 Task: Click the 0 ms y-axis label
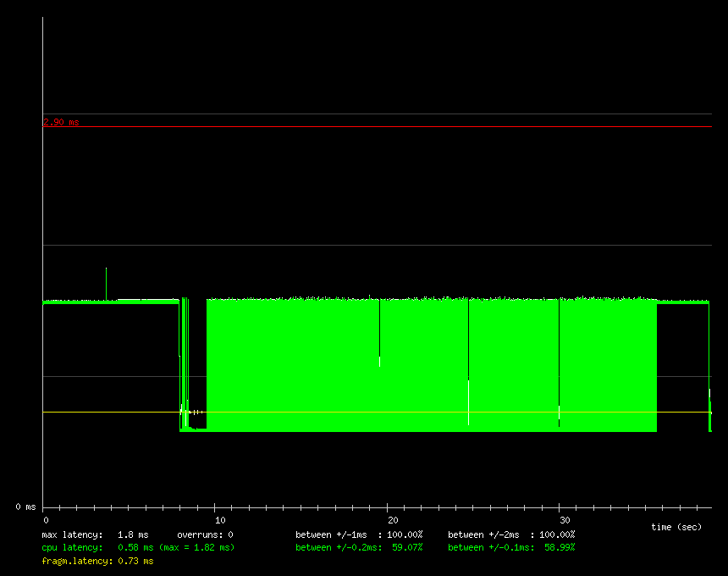[25, 507]
